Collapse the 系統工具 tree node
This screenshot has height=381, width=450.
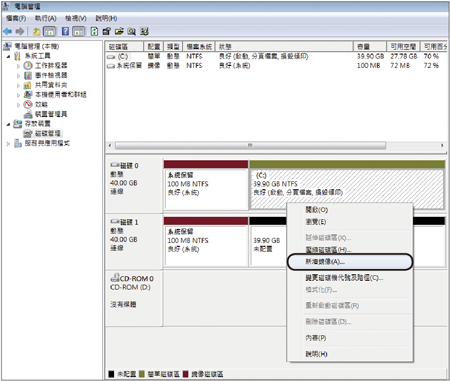[x=8, y=56]
